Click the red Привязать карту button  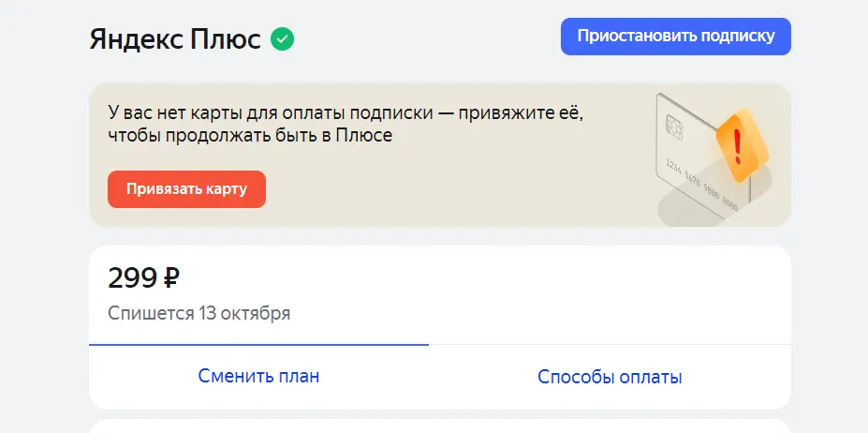186,189
